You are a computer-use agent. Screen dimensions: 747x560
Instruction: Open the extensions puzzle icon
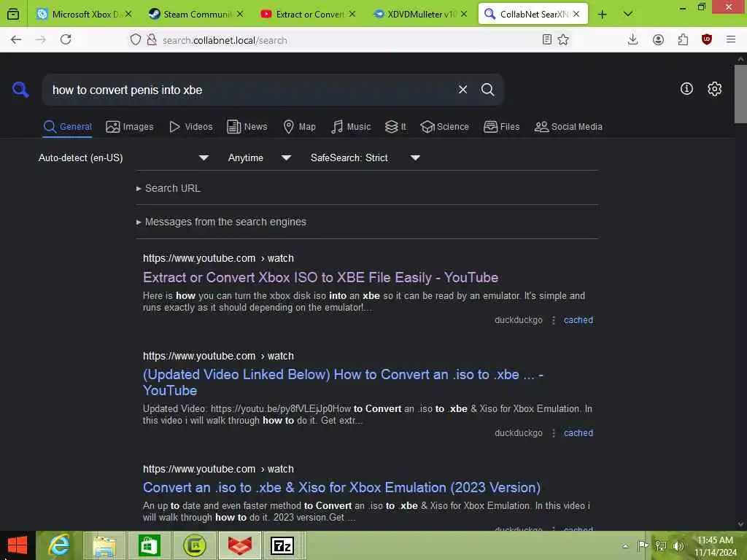(x=683, y=39)
